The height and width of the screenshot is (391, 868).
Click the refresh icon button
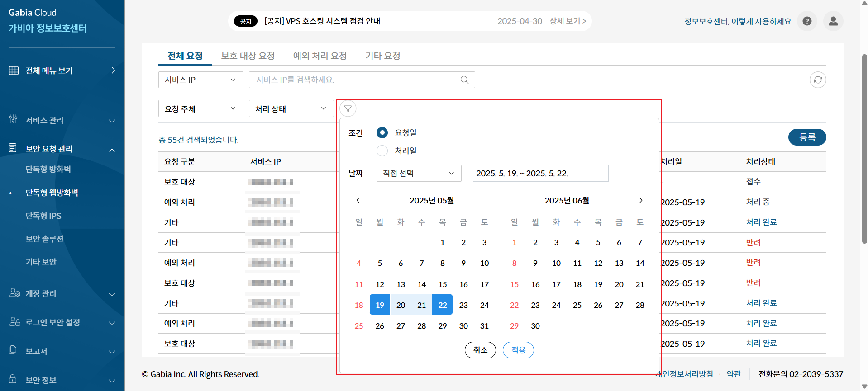pyautogui.click(x=817, y=80)
